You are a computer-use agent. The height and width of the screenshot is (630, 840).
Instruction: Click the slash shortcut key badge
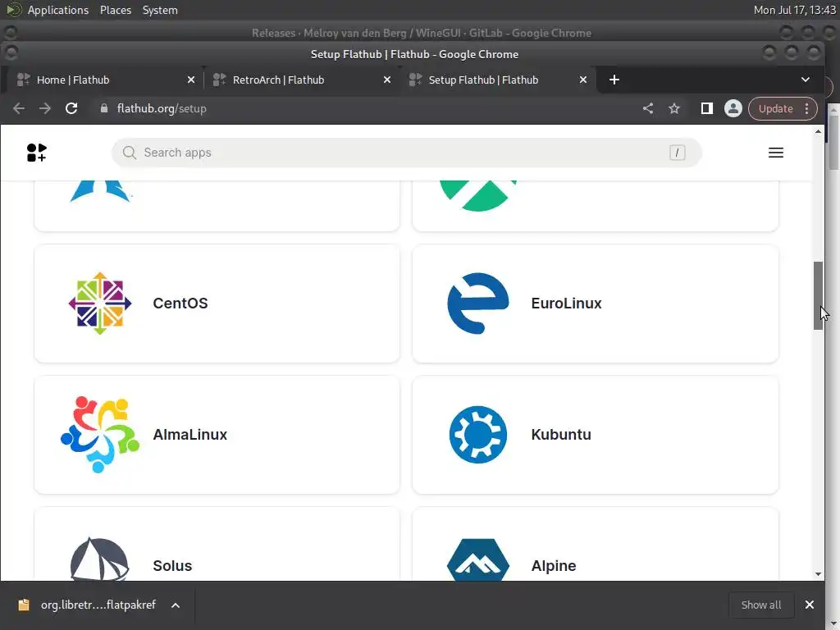(677, 153)
